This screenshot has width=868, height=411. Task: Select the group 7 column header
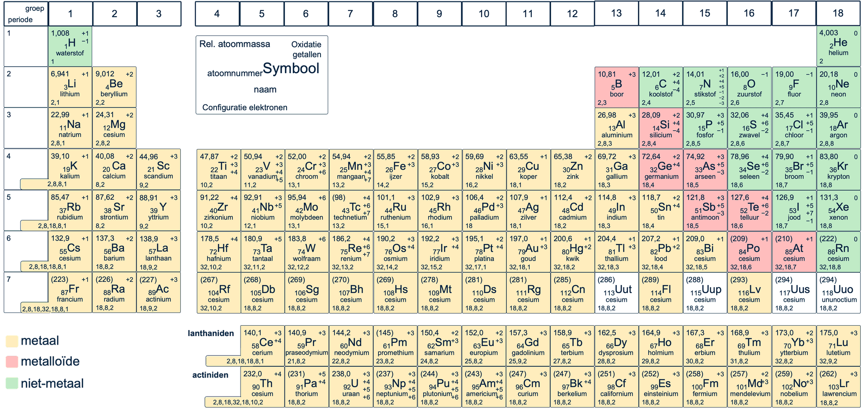click(x=350, y=14)
